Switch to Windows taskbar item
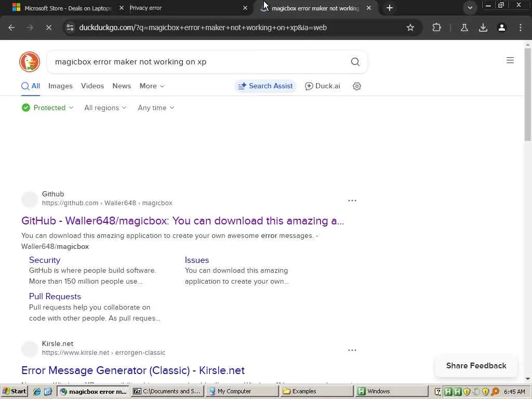Image resolution: width=532 pixels, height=399 pixels. (x=392, y=391)
